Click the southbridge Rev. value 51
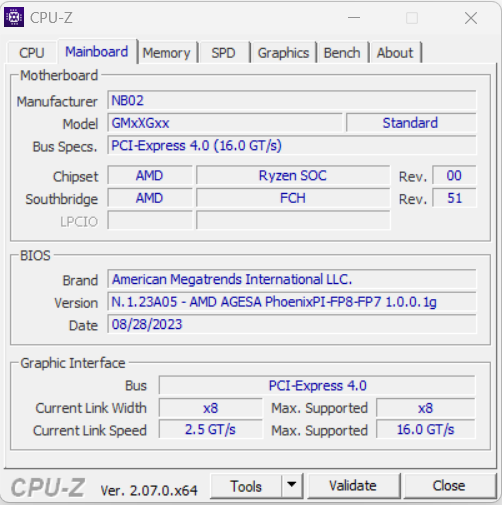 pos(454,198)
